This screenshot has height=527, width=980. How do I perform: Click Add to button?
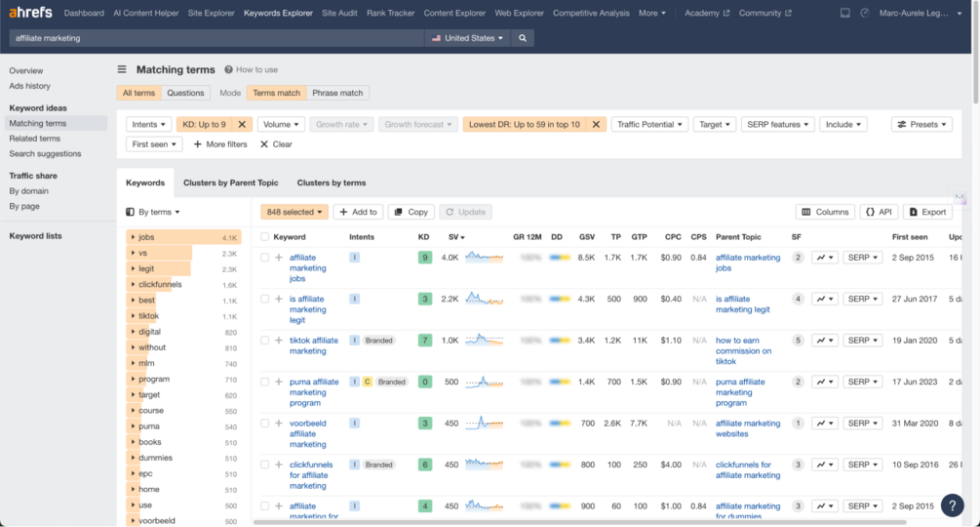358,212
